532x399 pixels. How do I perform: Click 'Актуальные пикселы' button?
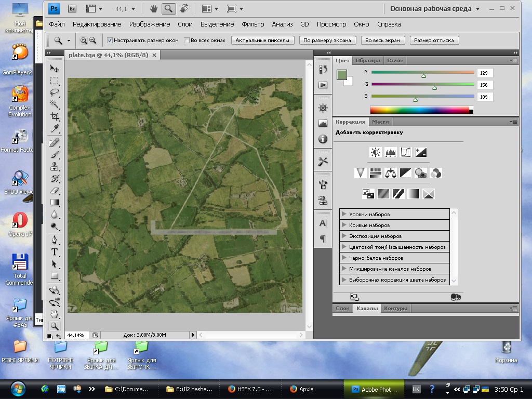(263, 40)
